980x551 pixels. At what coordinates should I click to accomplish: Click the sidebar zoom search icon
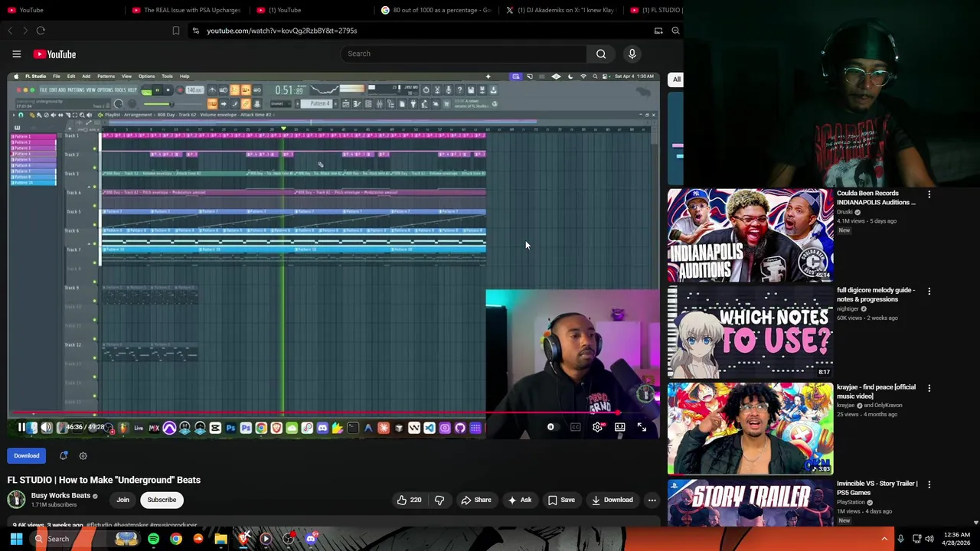point(675,31)
